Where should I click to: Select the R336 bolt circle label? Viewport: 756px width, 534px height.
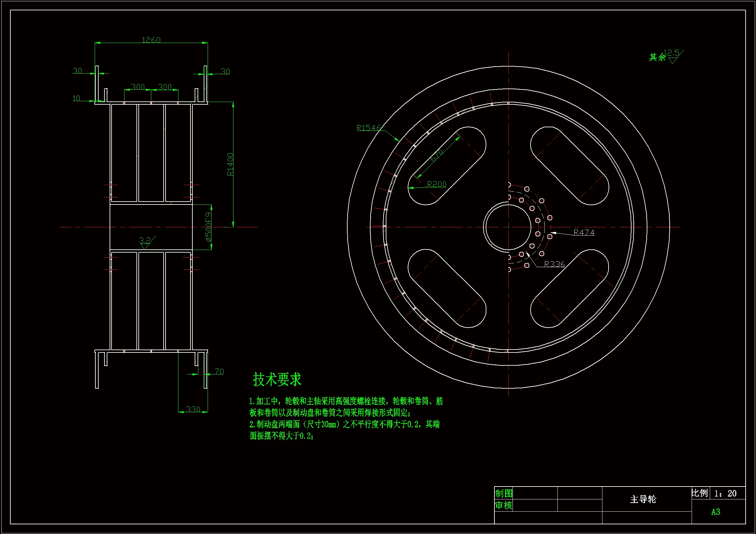(555, 264)
